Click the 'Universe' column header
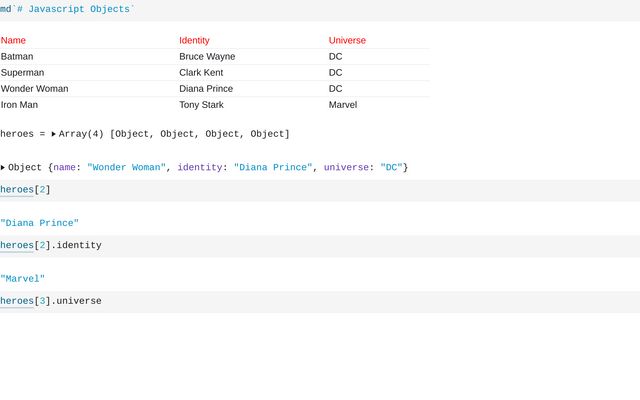The height and width of the screenshot is (400, 640). [347, 40]
